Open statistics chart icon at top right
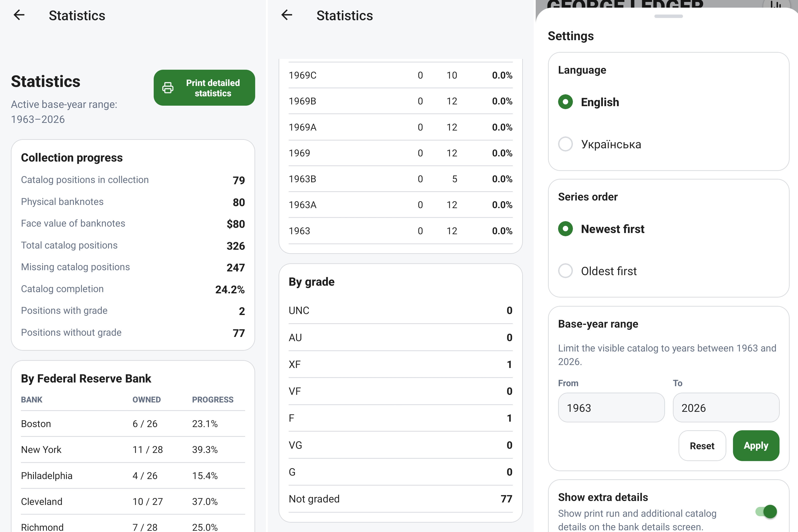Screen dimensions: 798x532 776,5
